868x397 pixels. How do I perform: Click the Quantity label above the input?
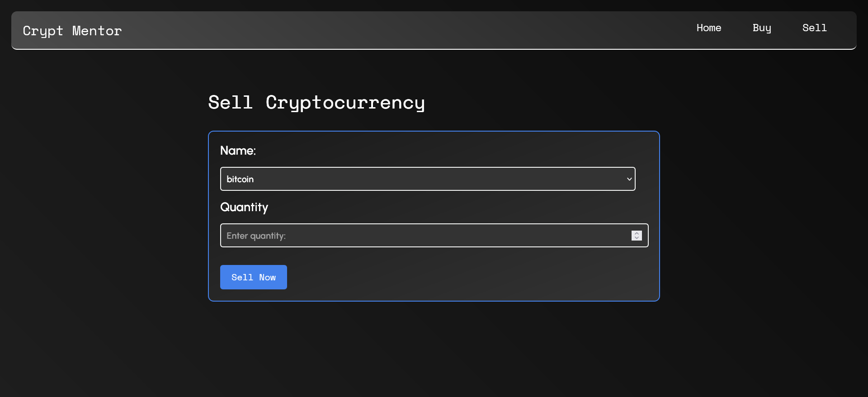pos(244,207)
